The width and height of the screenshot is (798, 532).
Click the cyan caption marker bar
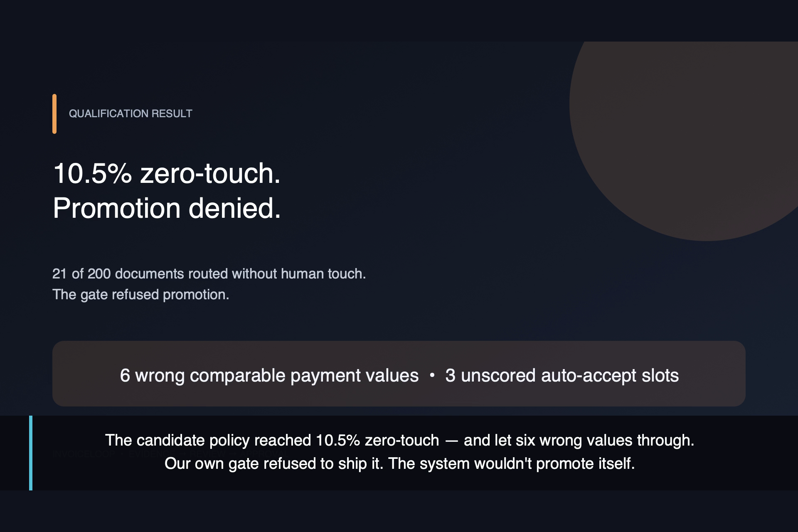click(x=31, y=453)
